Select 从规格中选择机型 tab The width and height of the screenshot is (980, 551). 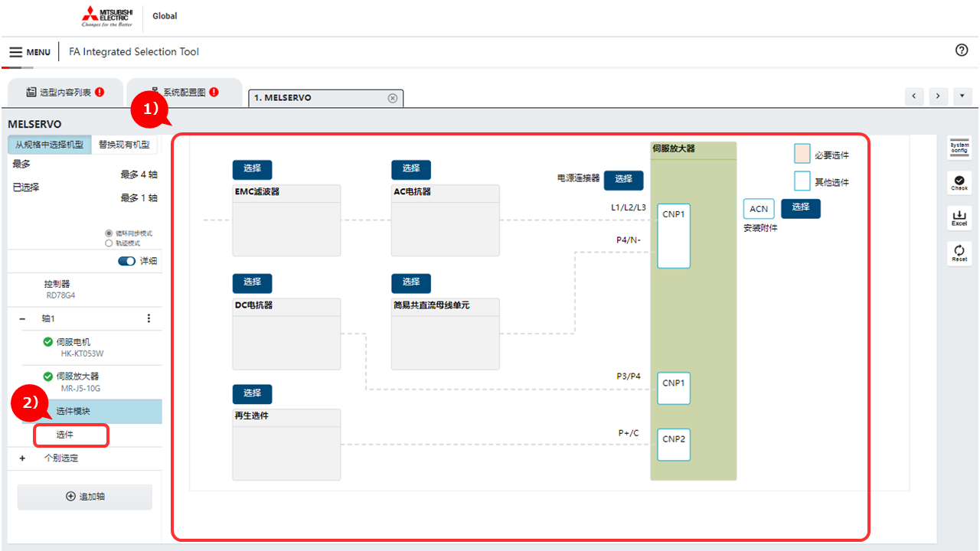(50, 144)
